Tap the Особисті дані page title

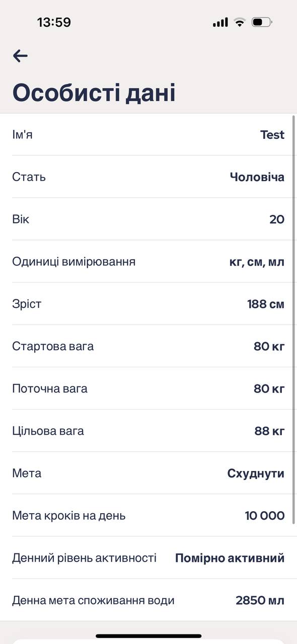coord(94,93)
